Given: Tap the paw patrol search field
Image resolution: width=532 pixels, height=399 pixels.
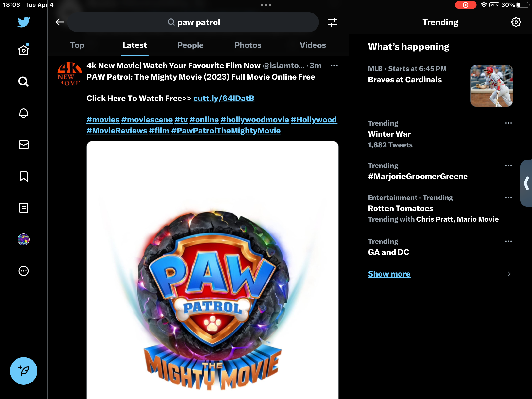Looking at the screenshot, I should (193, 22).
